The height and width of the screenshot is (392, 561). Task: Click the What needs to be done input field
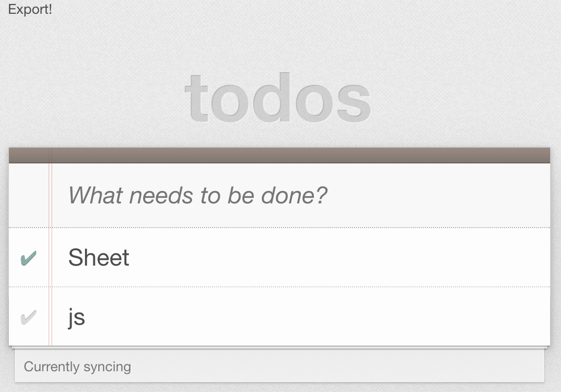247,196
